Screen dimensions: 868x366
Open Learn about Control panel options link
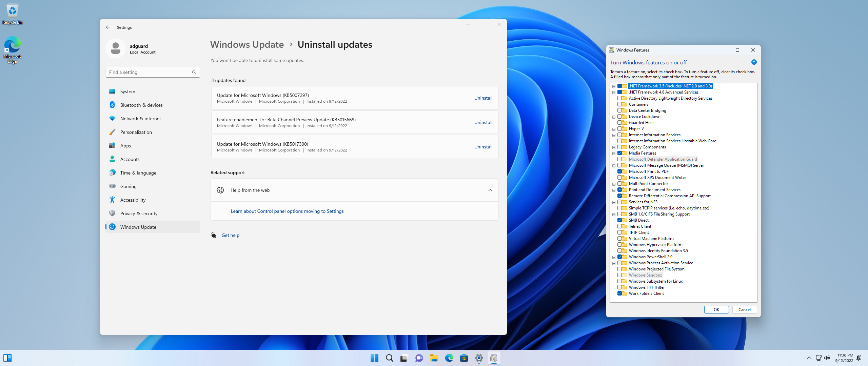(287, 211)
